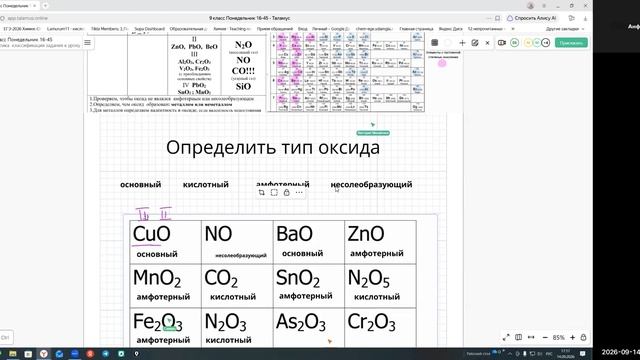Open the map/pages view icon near zoom

click(518, 337)
